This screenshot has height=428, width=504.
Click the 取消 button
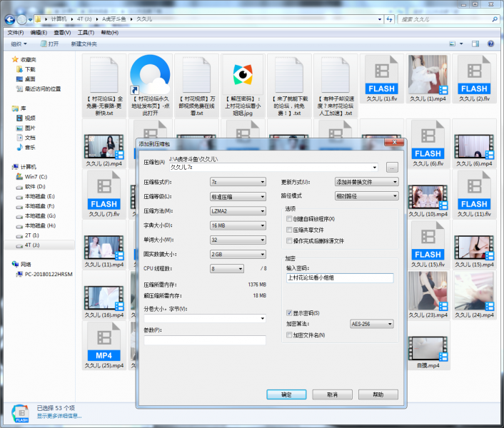click(x=332, y=394)
